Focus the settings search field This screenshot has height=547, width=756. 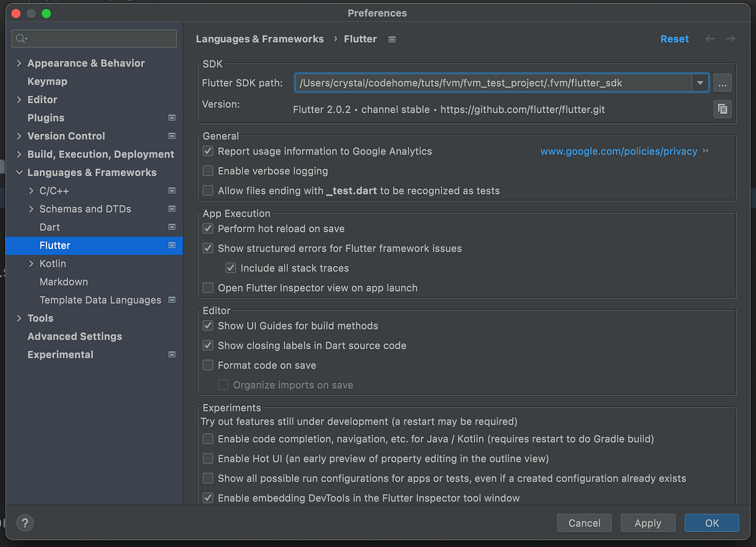point(94,38)
